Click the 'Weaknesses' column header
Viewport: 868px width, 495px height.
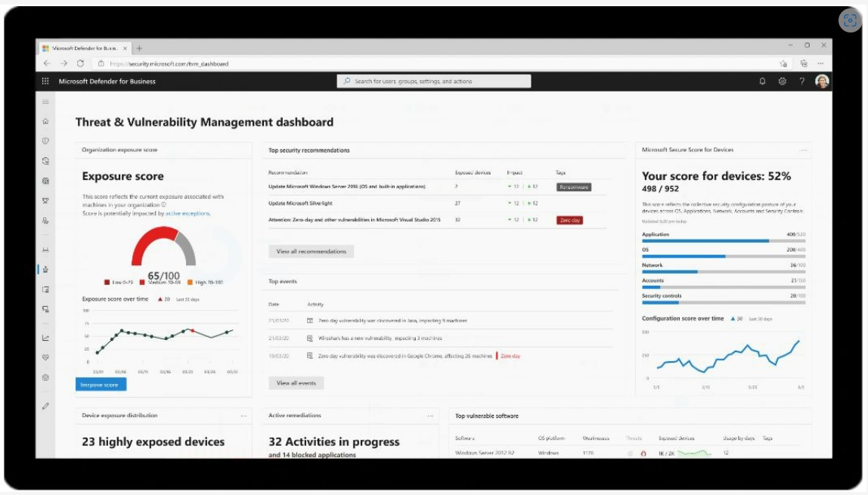[596, 438]
